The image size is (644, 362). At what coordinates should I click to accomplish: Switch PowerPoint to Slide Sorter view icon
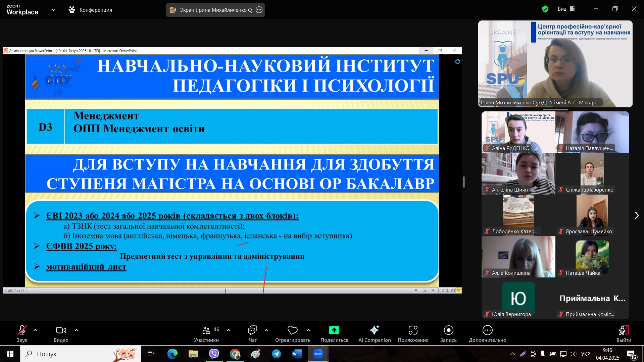click(448, 291)
